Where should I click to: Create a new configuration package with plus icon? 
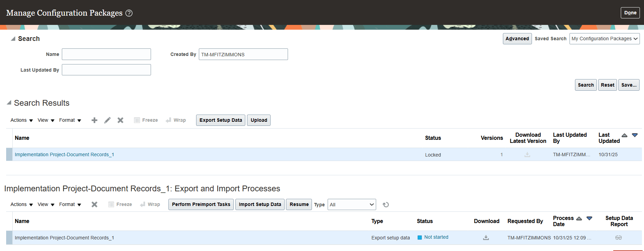pos(94,120)
